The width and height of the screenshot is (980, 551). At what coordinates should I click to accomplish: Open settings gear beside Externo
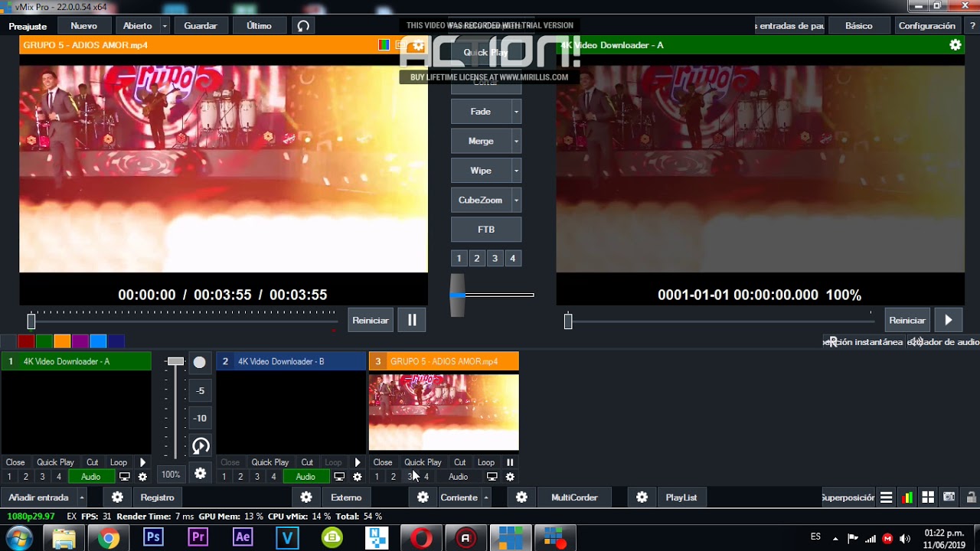[306, 497]
